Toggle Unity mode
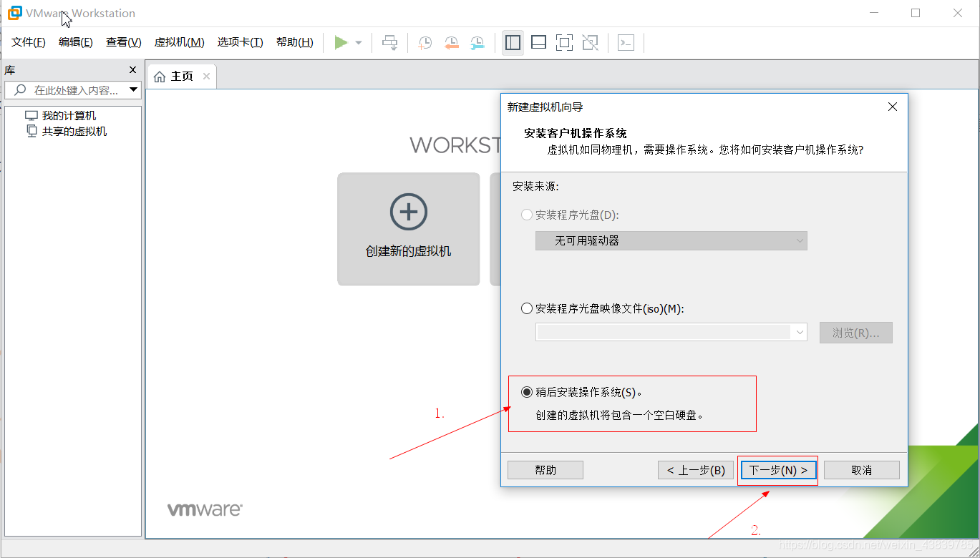The height and width of the screenshot is (558, 980). [x=590, y=42]
